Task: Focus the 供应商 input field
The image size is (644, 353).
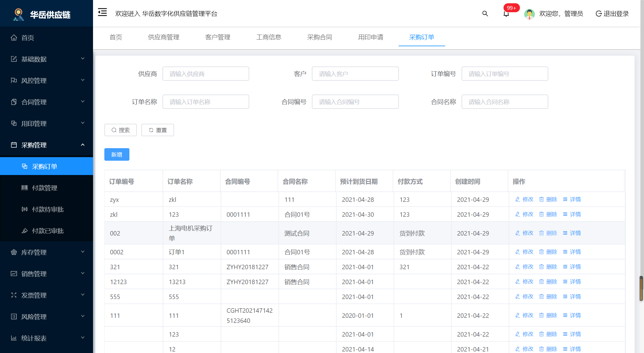Action: click(206, 74)
